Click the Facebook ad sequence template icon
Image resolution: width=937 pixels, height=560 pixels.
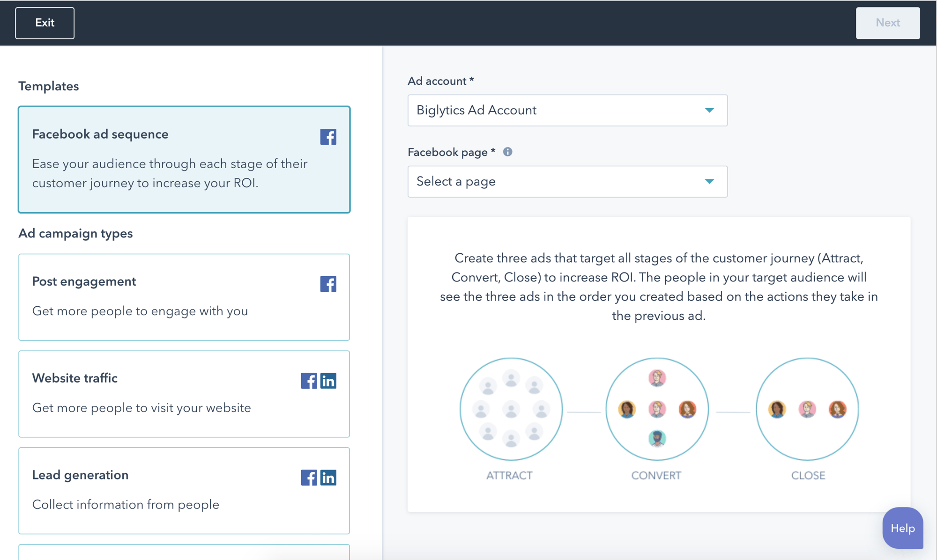[x=328, y=136]
